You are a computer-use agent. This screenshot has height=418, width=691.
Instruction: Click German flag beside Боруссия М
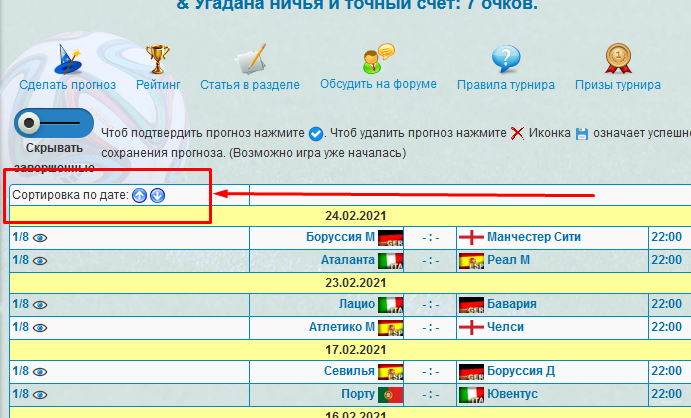(x=390, y=238)
